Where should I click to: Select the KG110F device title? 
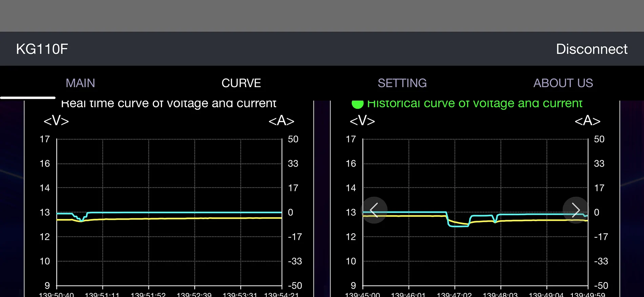click(42, 49)
